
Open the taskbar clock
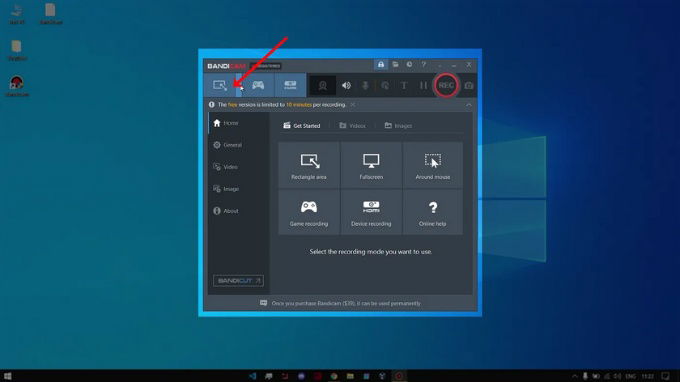tap(647, 376)
